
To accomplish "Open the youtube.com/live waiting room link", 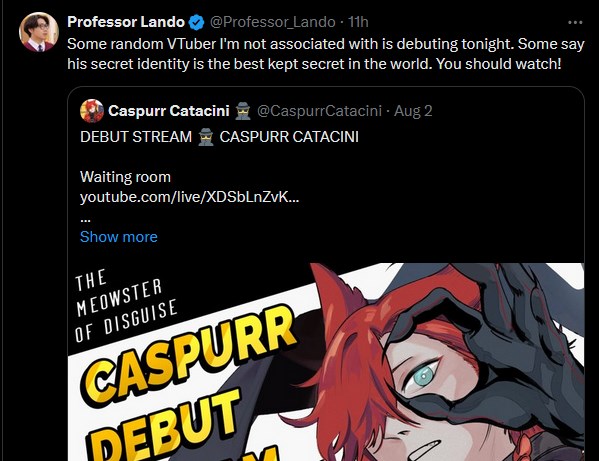I will point(189,197).
